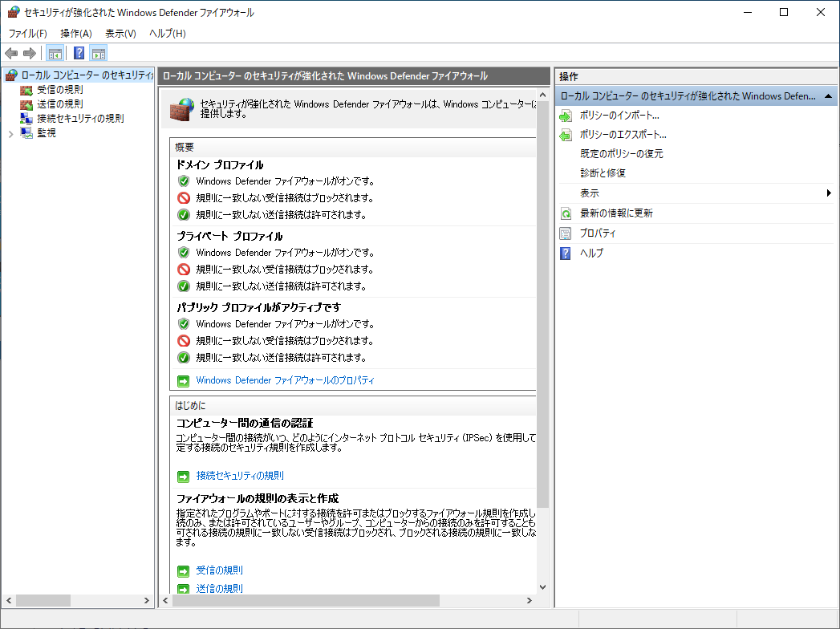Click プライベート プロファイル heading
This screenshot has width=840, height=629.
229,237
